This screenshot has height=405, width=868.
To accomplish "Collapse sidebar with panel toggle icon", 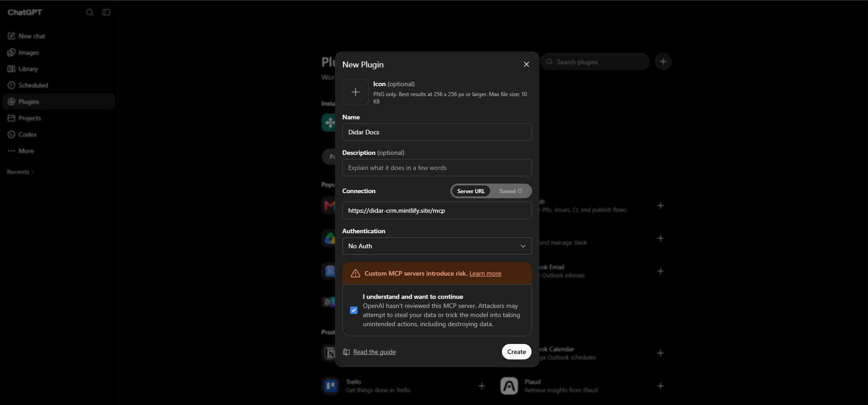I will [106, 12].
